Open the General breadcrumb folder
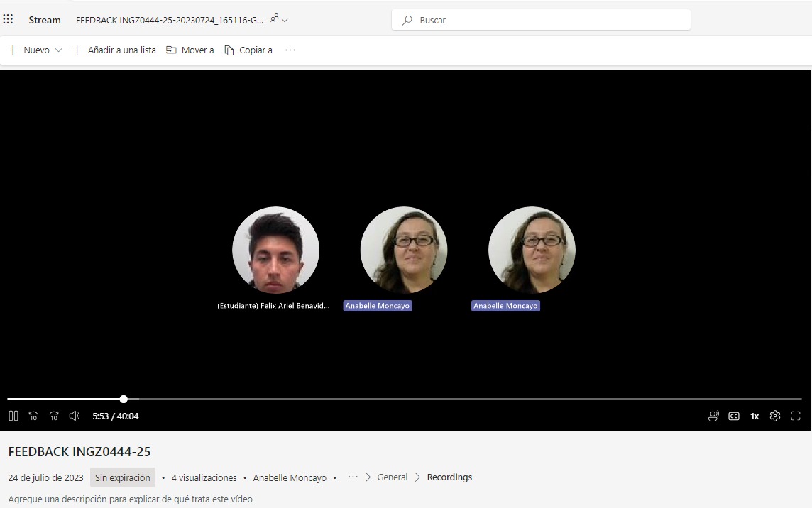 (x=392, y=477)
